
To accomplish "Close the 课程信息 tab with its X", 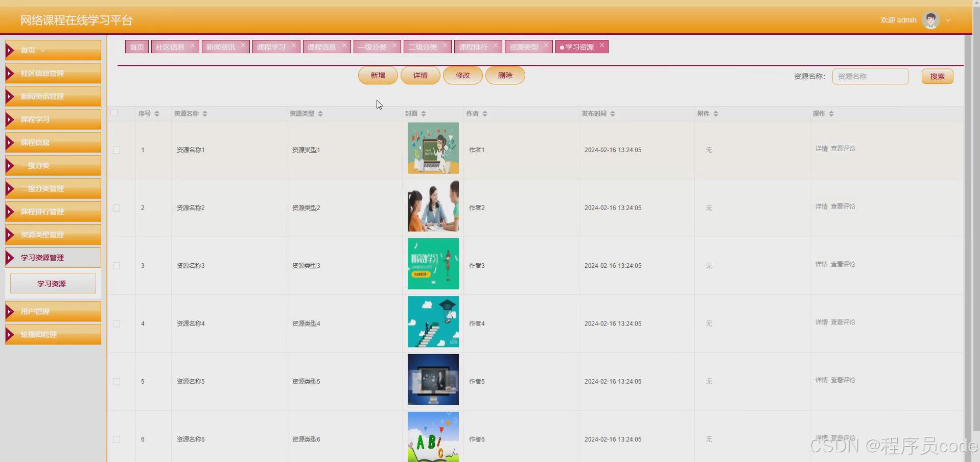I will point(344,45).
